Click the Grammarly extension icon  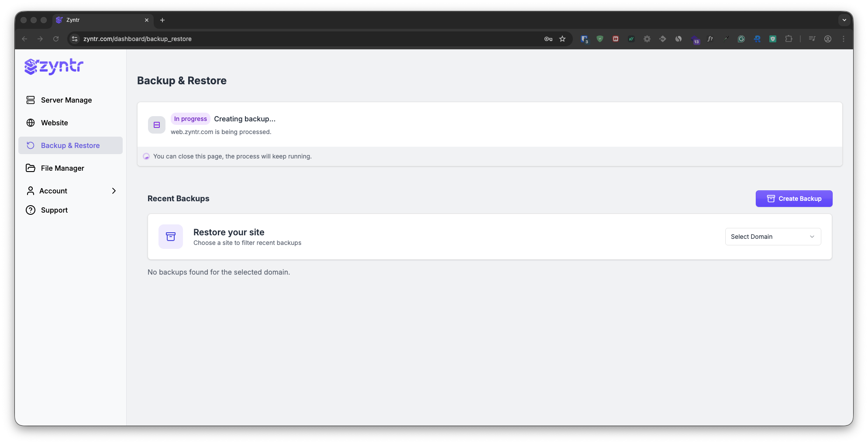pyautogui.click(x=741, y=39)
